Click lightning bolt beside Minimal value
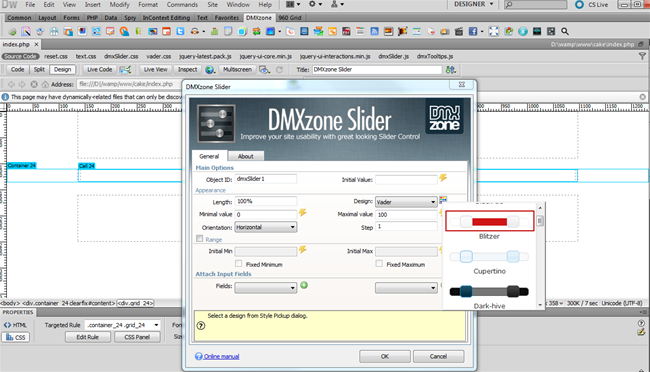 pos(303,213)
